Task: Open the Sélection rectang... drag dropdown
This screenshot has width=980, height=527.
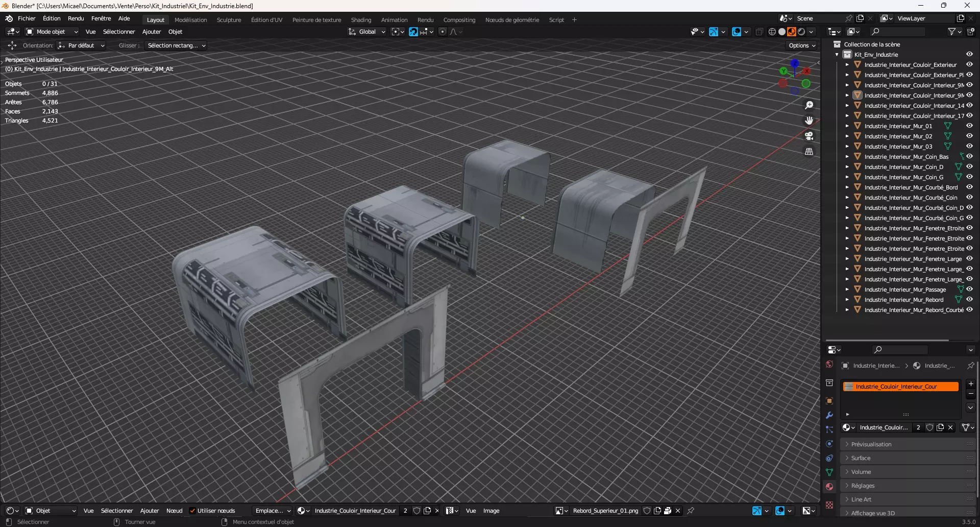Action: click(176, 45)
